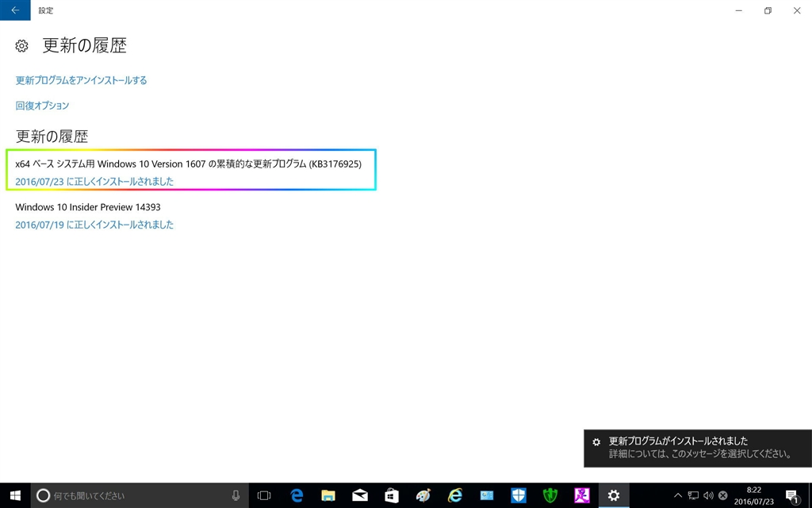Open the paint palette app in taskbar

tap(423, 495)
